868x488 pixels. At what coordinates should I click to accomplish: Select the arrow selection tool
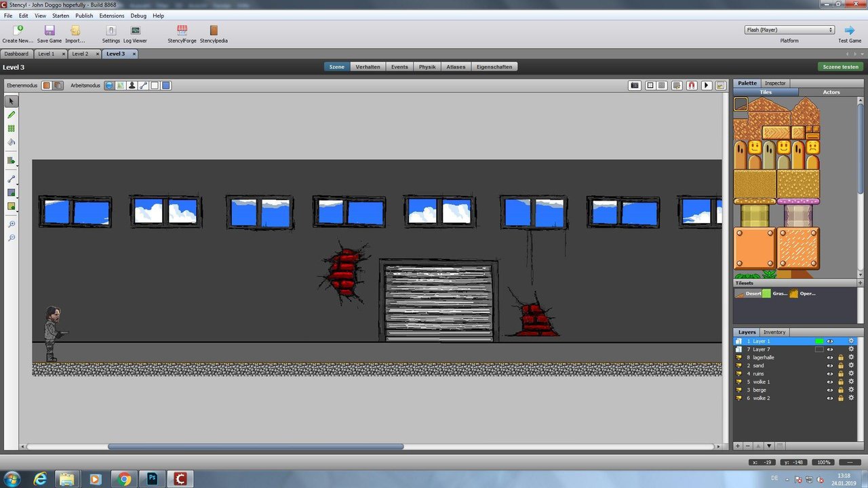point(11,101)
